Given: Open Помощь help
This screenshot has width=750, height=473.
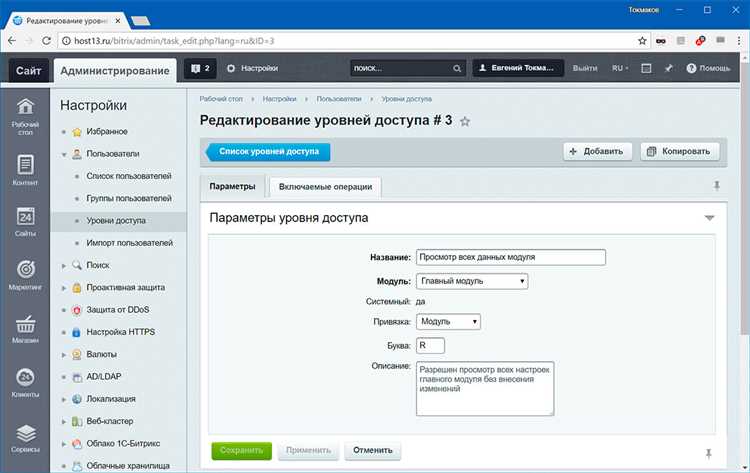Looking at the screenshot, I should 708,68.
